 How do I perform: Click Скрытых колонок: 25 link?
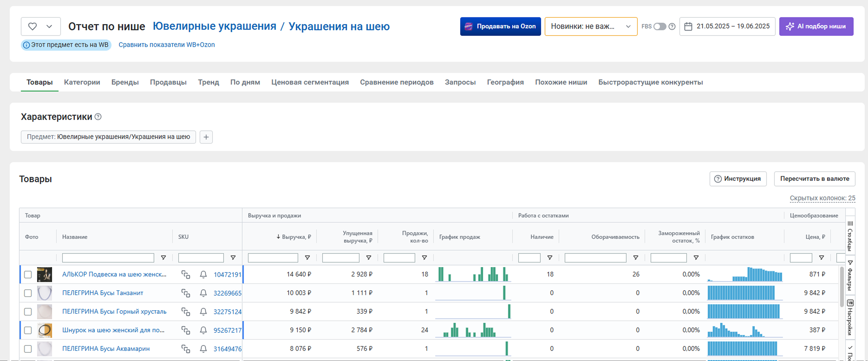point(822,198)
